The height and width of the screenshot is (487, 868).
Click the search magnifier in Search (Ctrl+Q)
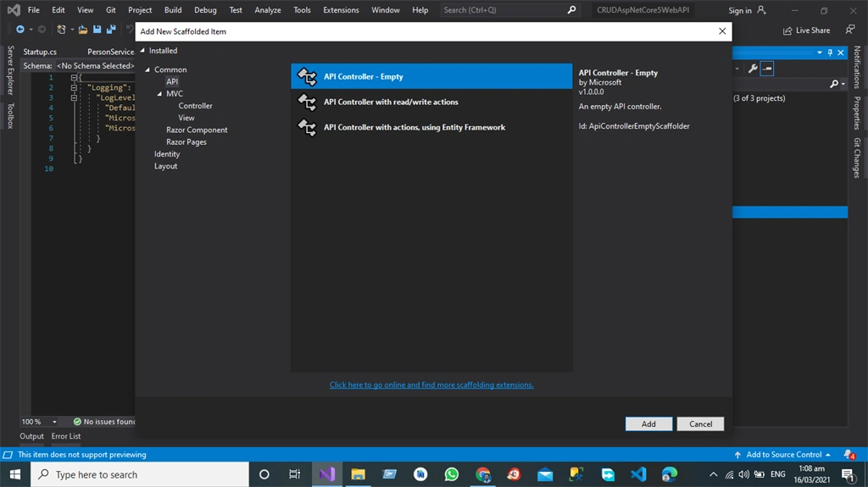[572, 10]
